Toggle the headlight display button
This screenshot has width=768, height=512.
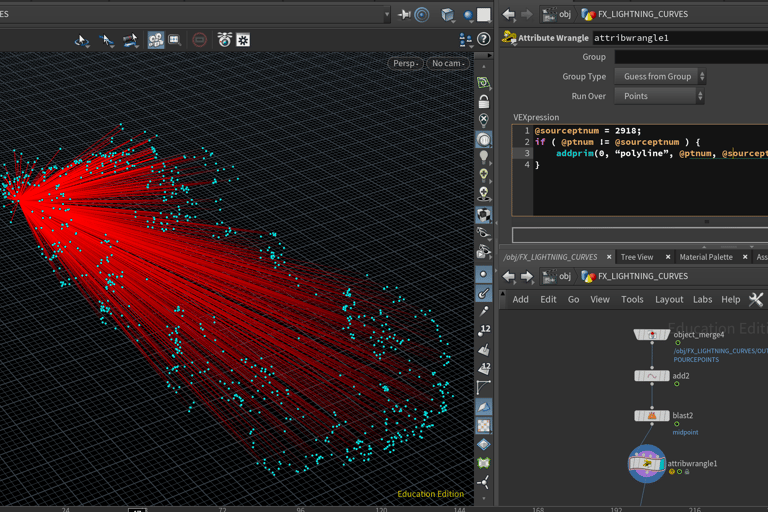click(x=483, y=140)
